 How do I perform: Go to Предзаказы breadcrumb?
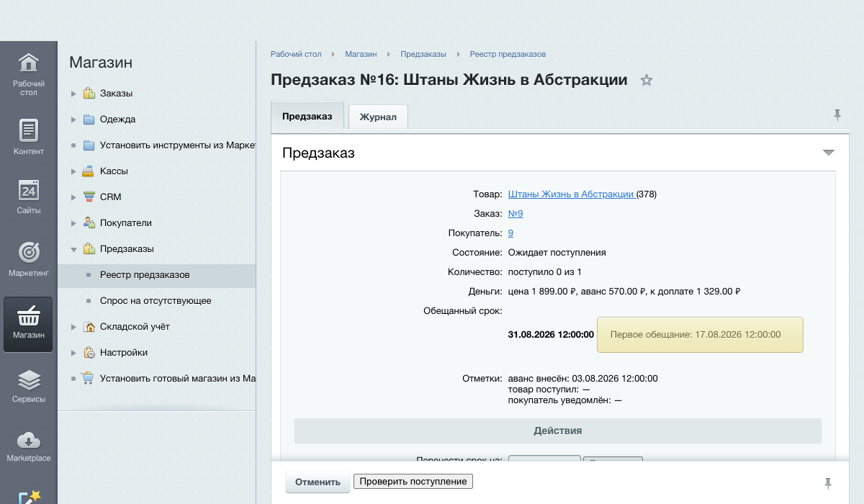click(x=423, y=54)
